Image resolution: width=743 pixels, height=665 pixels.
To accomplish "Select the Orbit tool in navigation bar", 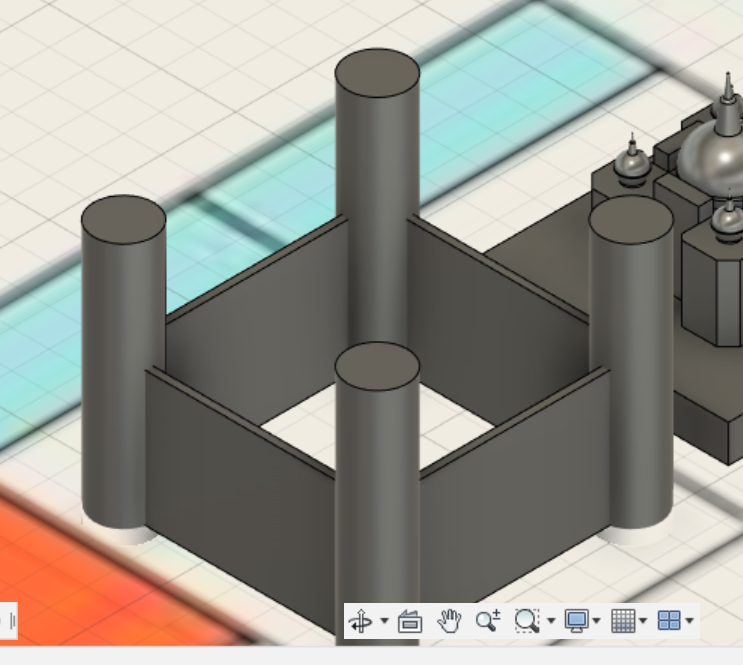I will [361, 621].
